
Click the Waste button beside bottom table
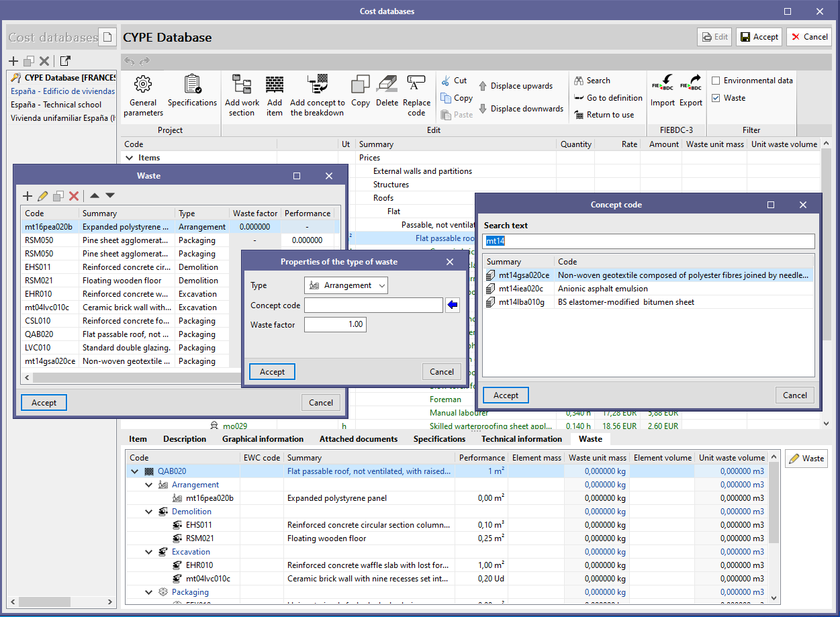click(x=806, y=459)
